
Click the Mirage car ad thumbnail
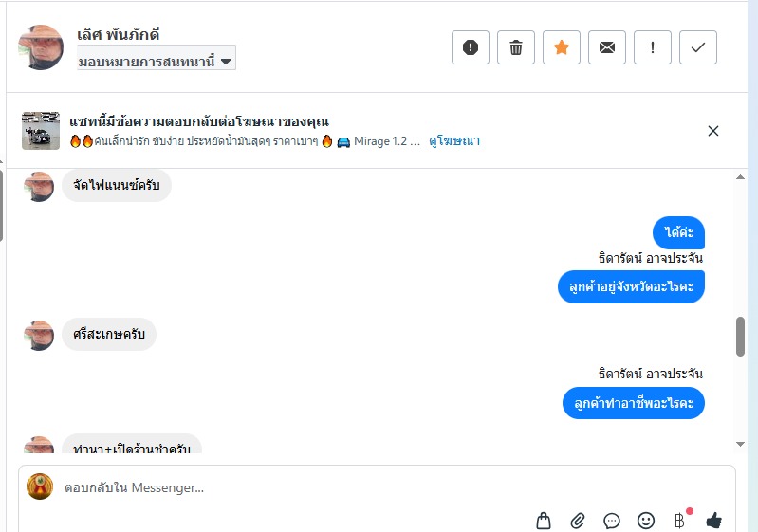[41, 131]
